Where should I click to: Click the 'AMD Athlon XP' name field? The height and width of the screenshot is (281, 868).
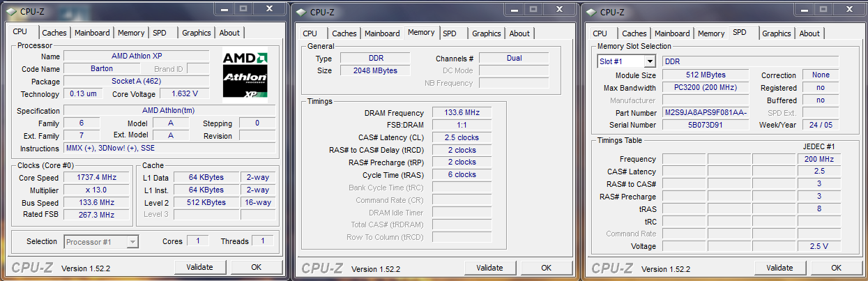[x=137, y=56]
